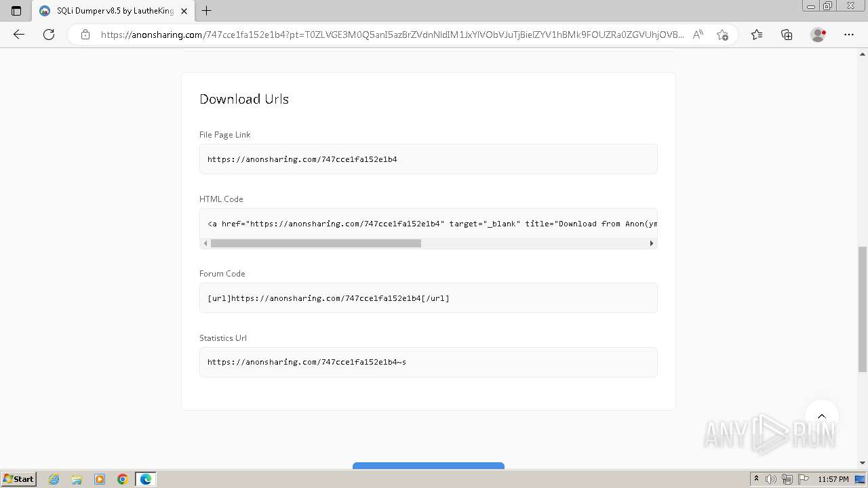Select the File Page Link field
The width and height of the screenshot is (868, 488).
click(429, 159)
